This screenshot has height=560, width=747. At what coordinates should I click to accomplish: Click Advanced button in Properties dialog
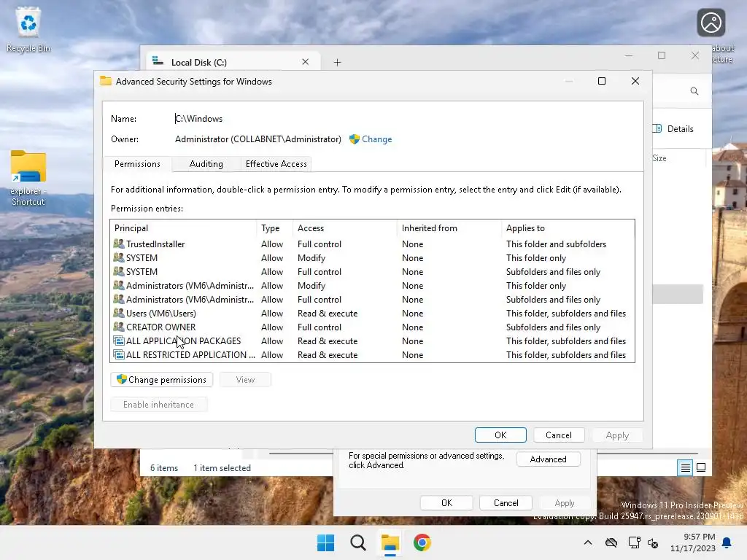coord(549,459)
